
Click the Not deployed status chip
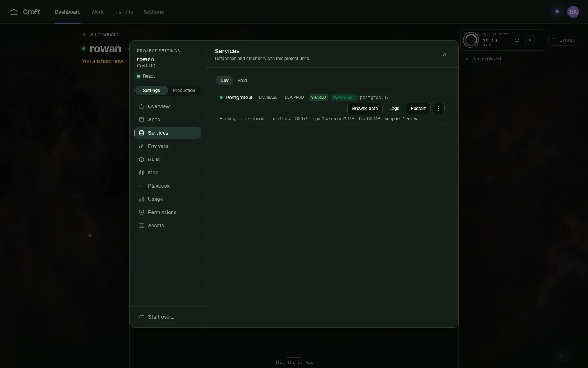(484, 59)
